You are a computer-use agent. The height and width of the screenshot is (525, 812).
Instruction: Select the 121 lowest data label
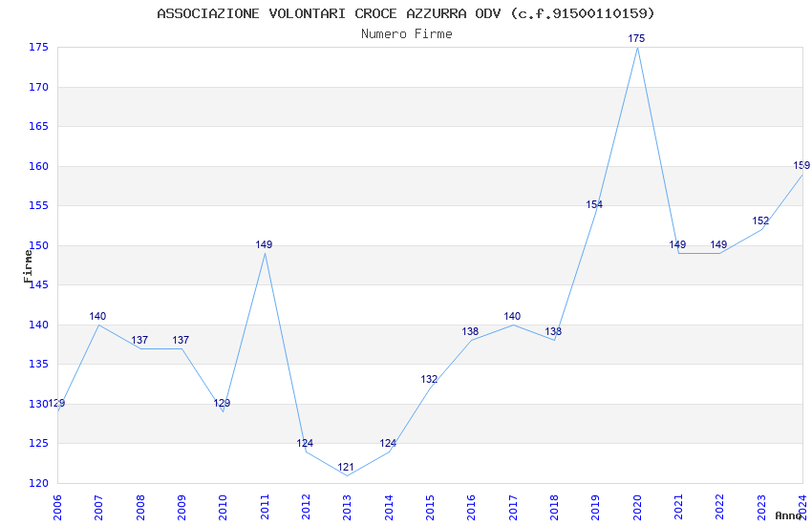pyautogui.click(x=346, y=467)
